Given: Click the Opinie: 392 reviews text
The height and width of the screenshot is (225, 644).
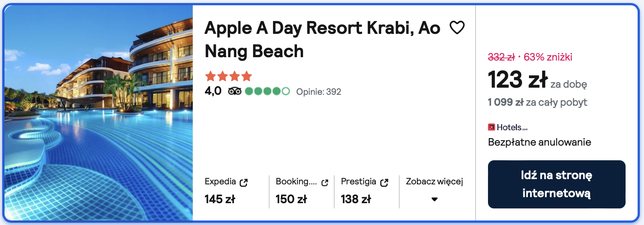Looking at the screenshot, I should (318, 92).
